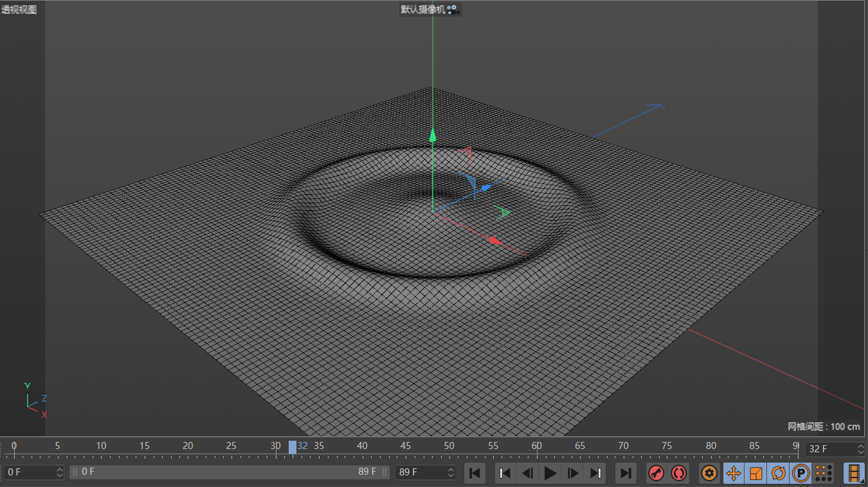
Task: Toggle Position keyframe recording
Action: (x=733, y=473)
